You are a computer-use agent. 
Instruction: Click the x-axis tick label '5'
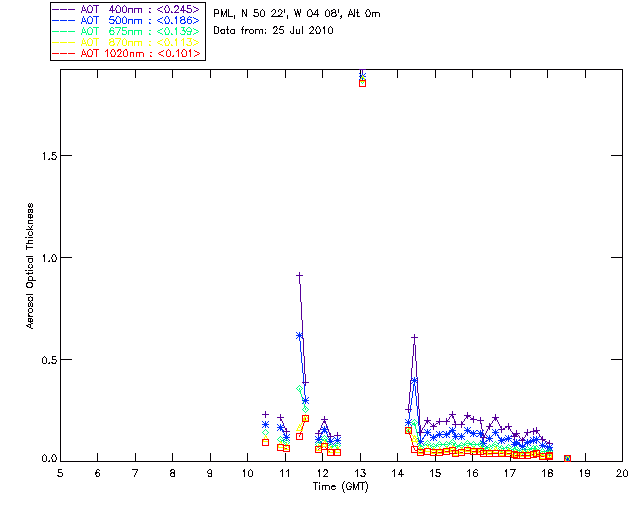pyautogui.click(x=60, y=473)
